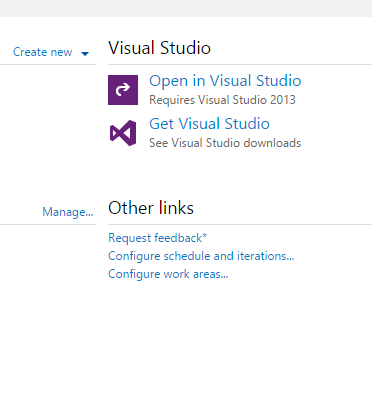
Task: Click the divider line beneath Manage...
Action: 48,224
